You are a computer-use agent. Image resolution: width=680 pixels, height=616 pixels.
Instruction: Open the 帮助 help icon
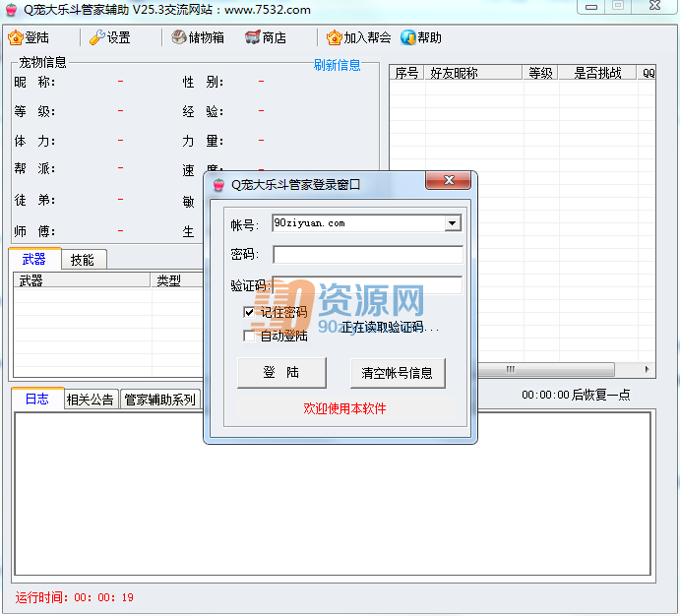pyautogui.click(x=408, y=37)
